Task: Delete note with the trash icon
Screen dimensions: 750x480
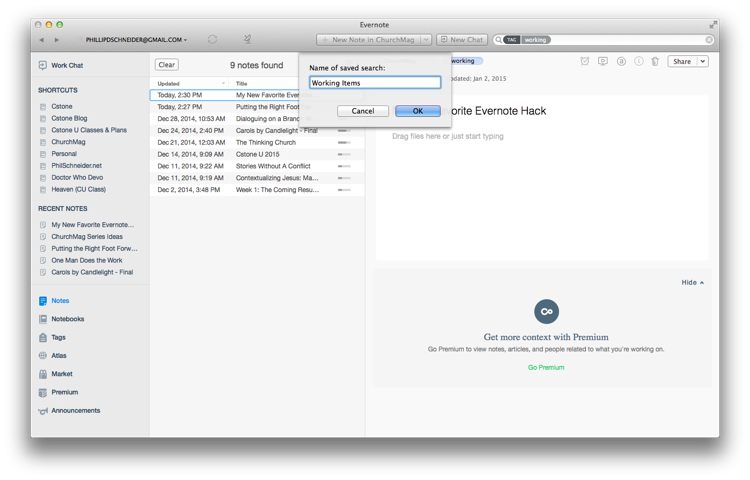Action: pos(655,61)
